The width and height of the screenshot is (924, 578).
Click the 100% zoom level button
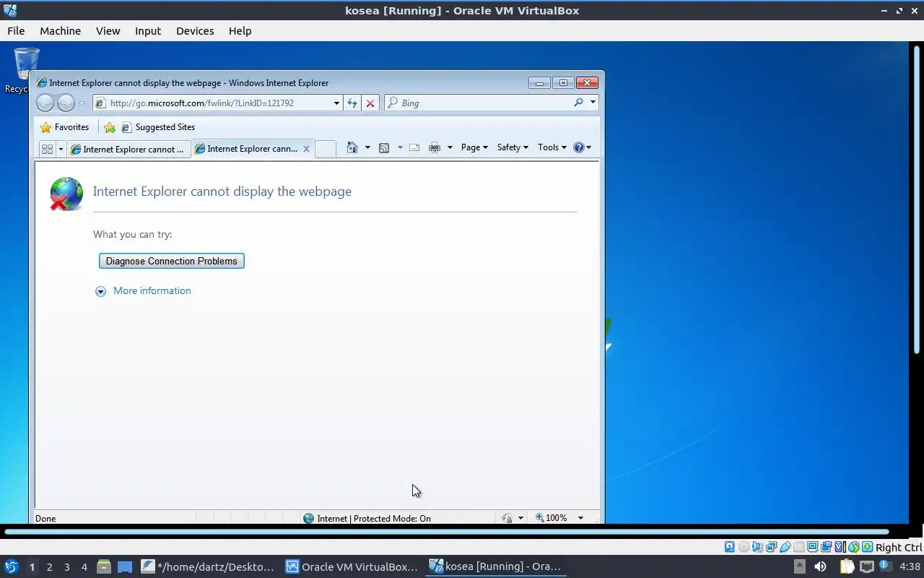[552, 518]
